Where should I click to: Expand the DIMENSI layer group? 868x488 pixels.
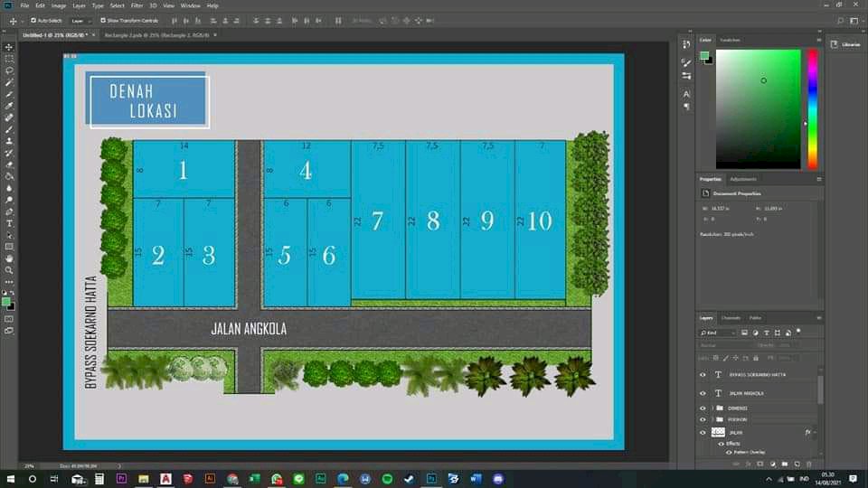[712, 408]
